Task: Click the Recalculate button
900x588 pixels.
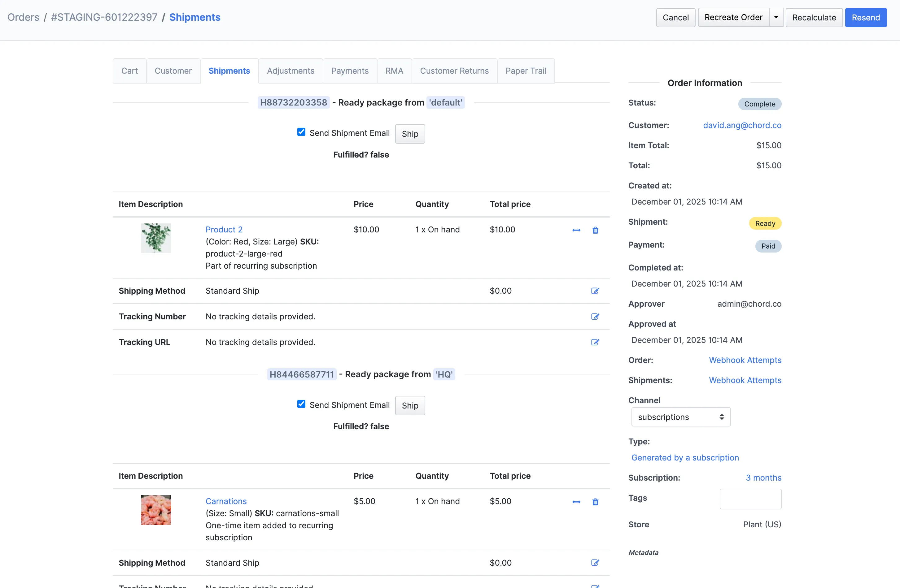Action: click(814, 17)
